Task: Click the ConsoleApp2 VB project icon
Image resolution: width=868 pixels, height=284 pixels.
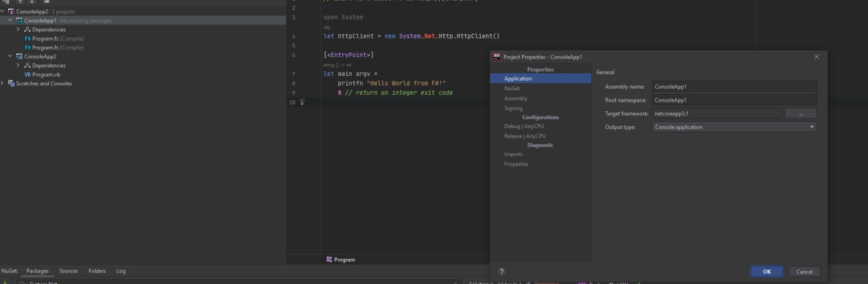Action: [20, 56]
